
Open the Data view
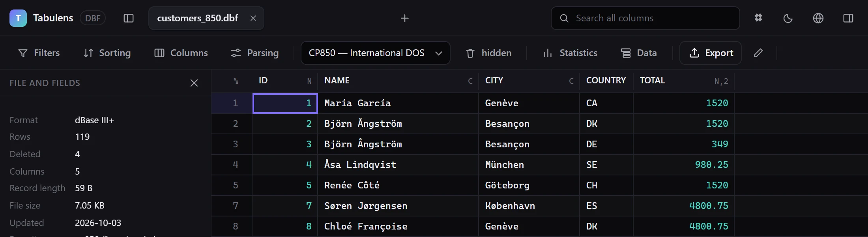tap(639, 53)
